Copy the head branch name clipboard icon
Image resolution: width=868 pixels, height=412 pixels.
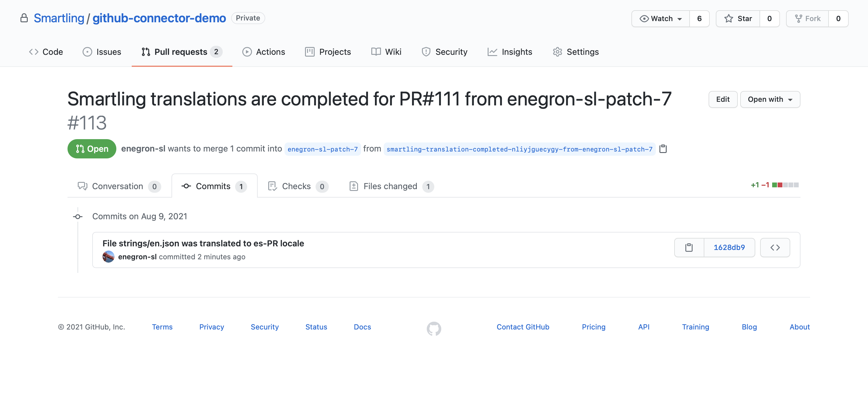click(663, 149)
